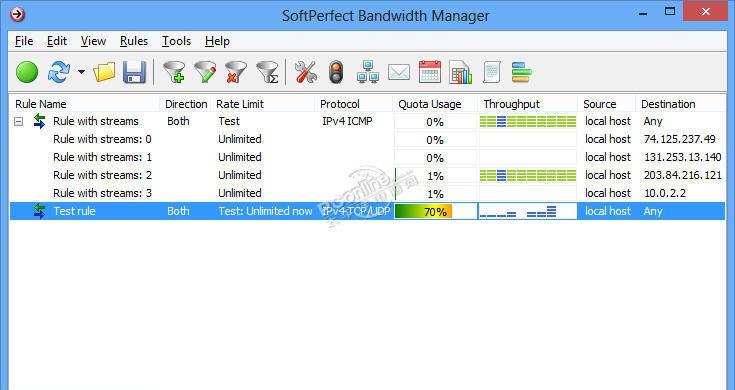Open the File menu
The image size is (735, 390).
(24, 41)
